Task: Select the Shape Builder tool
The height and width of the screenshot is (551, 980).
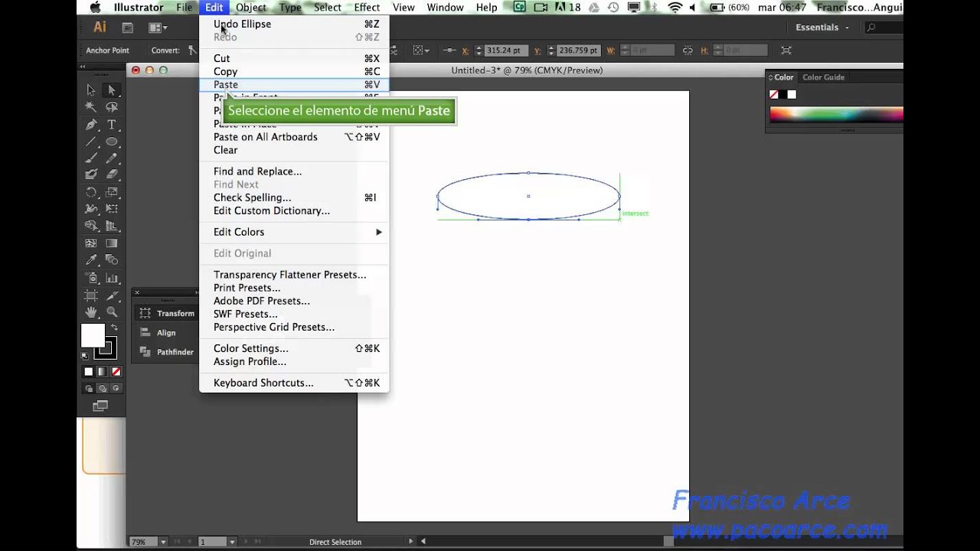Action: point(91,226)
